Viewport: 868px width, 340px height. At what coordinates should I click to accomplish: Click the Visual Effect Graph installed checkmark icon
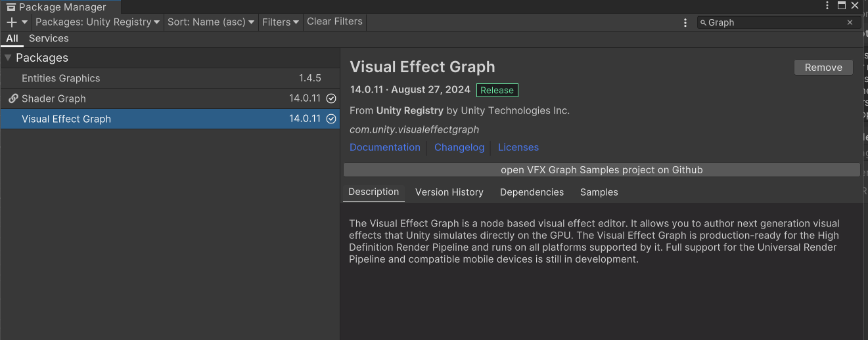[331, 119]
